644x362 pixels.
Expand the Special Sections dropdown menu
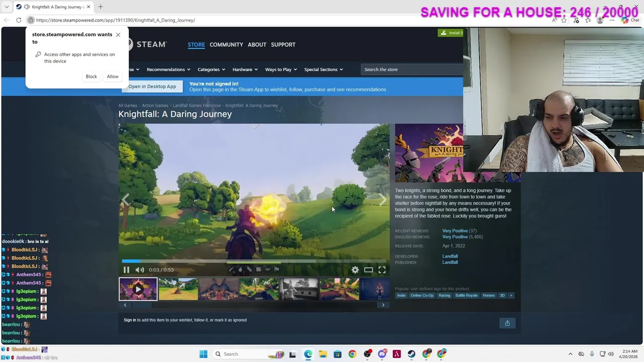point(324,69)
